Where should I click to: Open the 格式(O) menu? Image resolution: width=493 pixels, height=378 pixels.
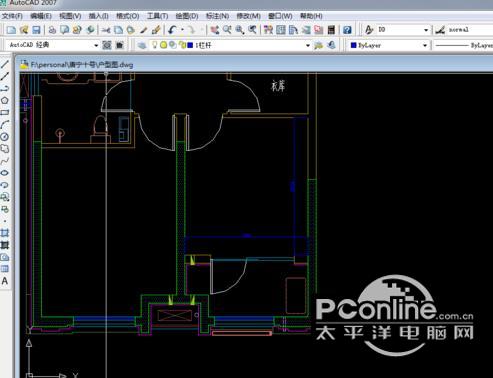point(127,16)
